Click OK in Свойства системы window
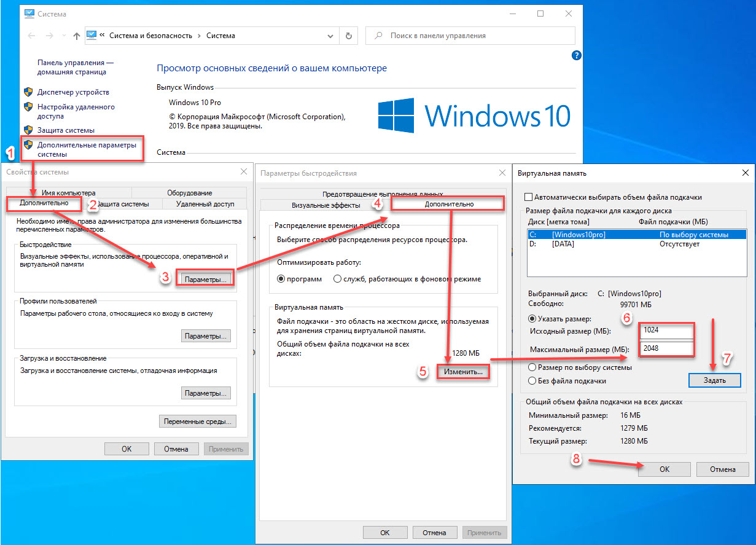The image size is (756, 545). point(127,449)
